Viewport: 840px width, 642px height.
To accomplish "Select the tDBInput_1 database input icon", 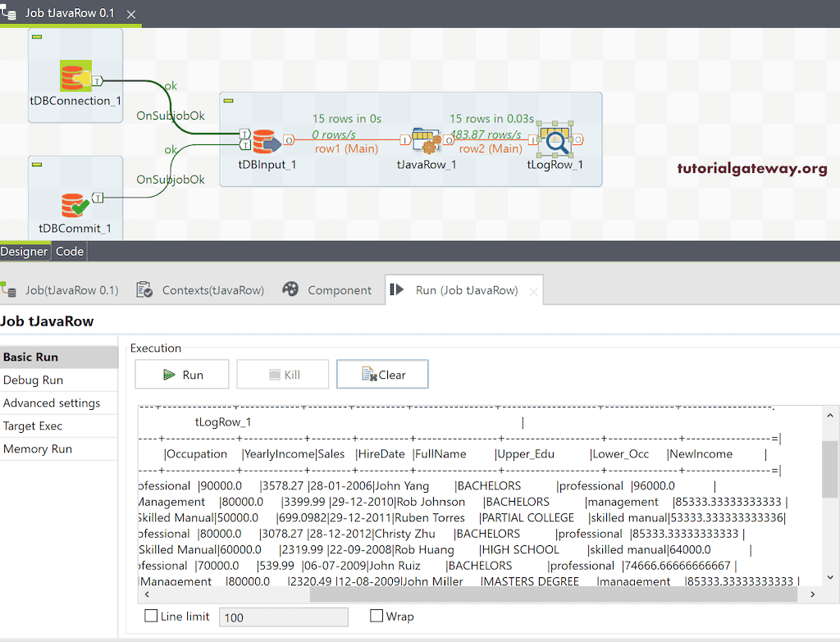I will [267, 141].
